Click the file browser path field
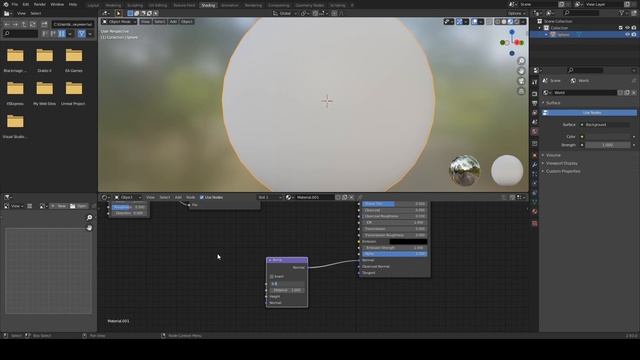 73,24
